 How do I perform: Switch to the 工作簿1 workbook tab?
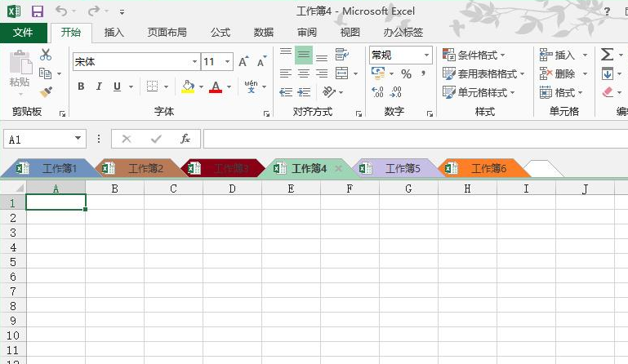pyautogui.click(x=50, y=168)
